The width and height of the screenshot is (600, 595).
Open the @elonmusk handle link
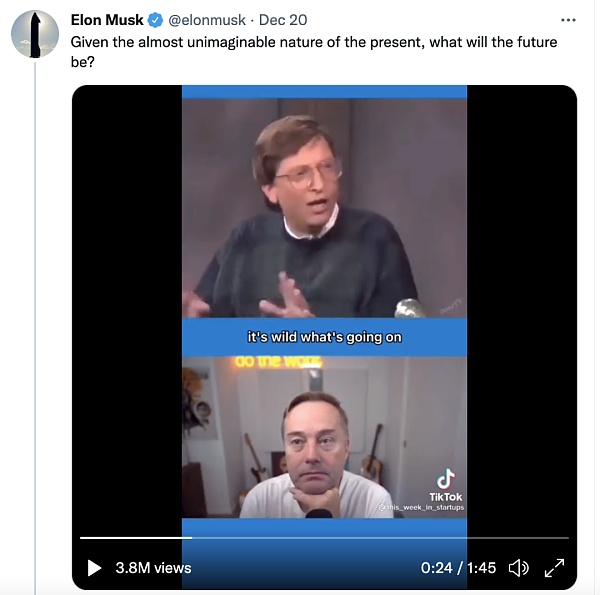click(x=207, y=20)
